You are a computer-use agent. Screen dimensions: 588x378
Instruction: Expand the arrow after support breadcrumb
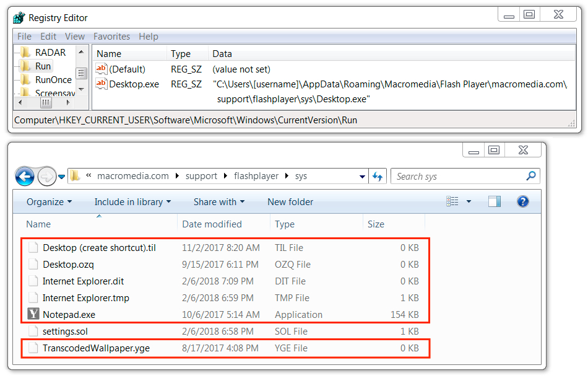(226, 176)
